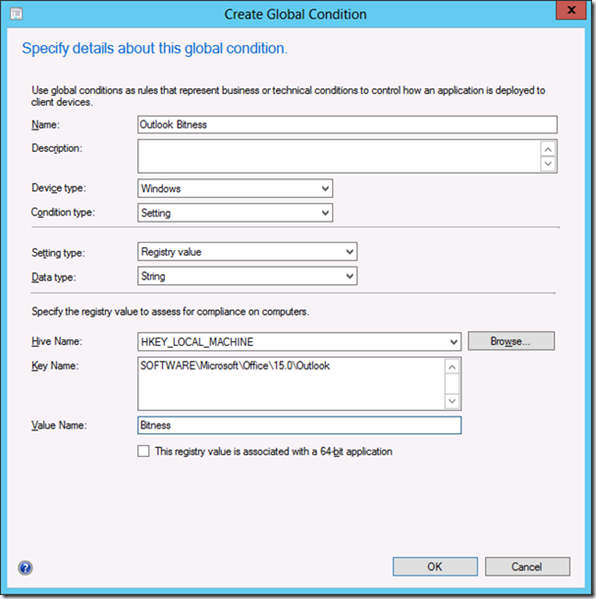The height and width of the screenshot is (599, 596).
Task: Expand the Data type dropdown
Action: pyautogui.click(x=247, y=276)
